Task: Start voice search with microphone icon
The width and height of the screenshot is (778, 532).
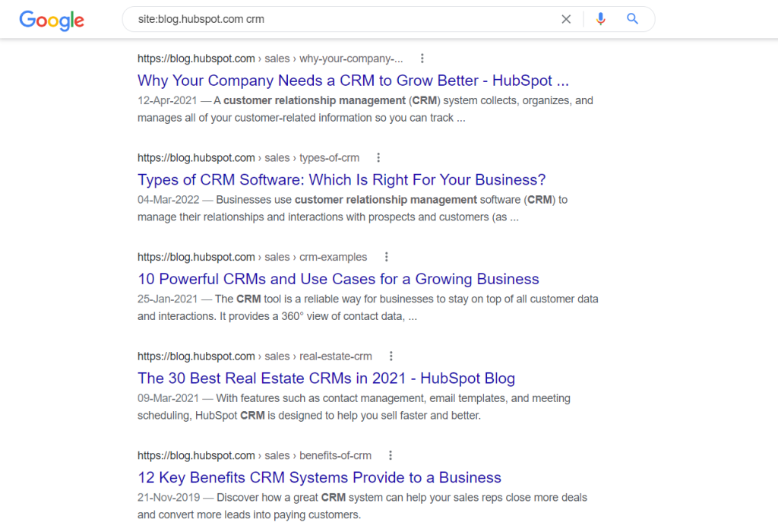Action: pyautogui.click(x=600, y=19)
